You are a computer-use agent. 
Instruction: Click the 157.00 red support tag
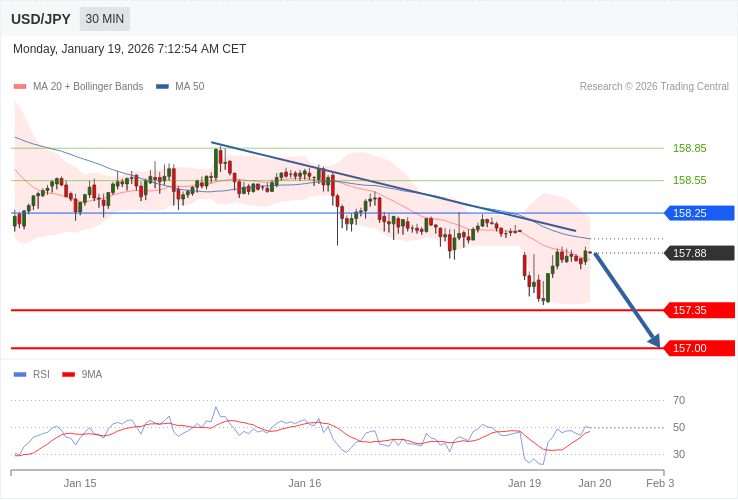(699, 348)
